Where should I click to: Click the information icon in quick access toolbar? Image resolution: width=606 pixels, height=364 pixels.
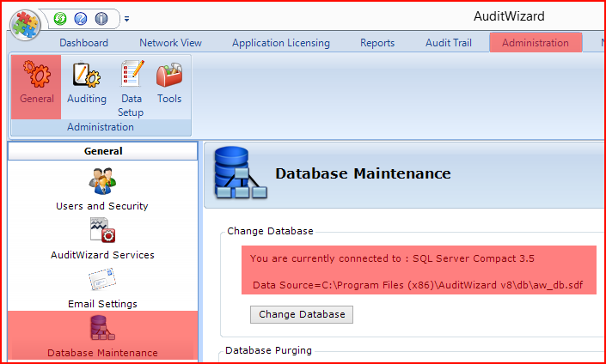coord(101,18)
